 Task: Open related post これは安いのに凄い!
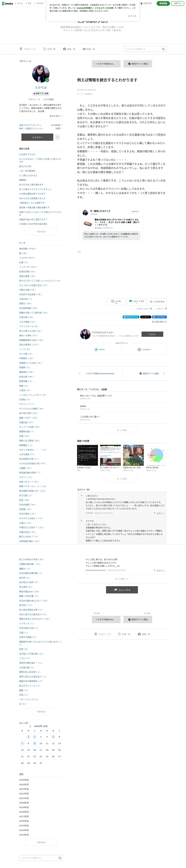(90, 416)
